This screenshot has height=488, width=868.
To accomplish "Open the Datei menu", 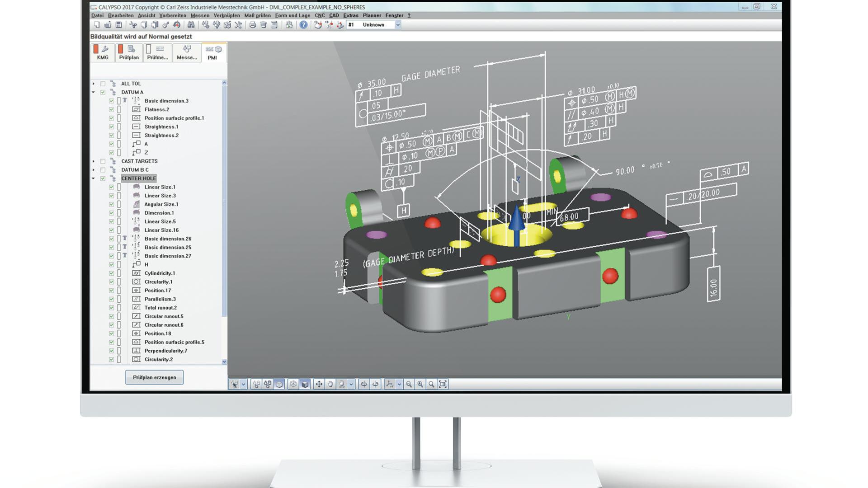I will (97, 15).
